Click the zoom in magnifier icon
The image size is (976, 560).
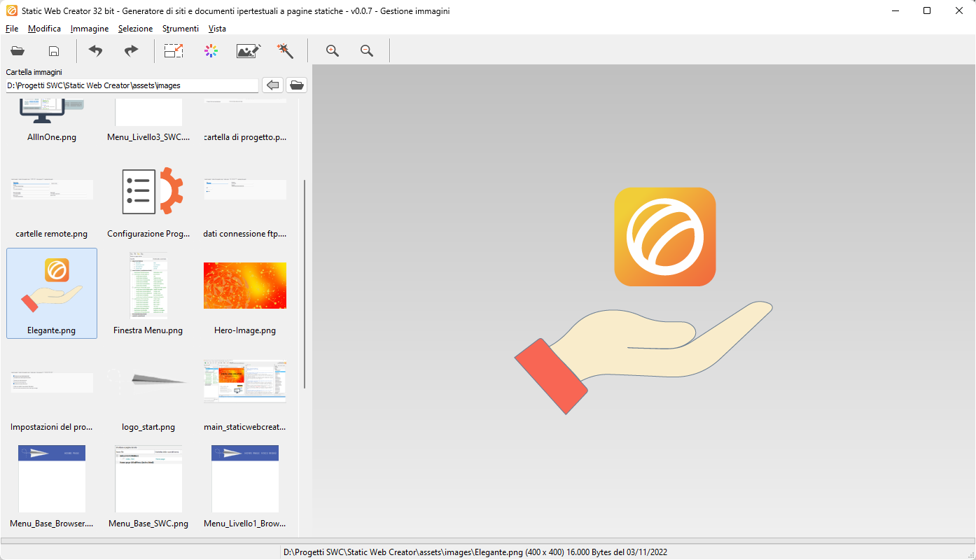333,50
